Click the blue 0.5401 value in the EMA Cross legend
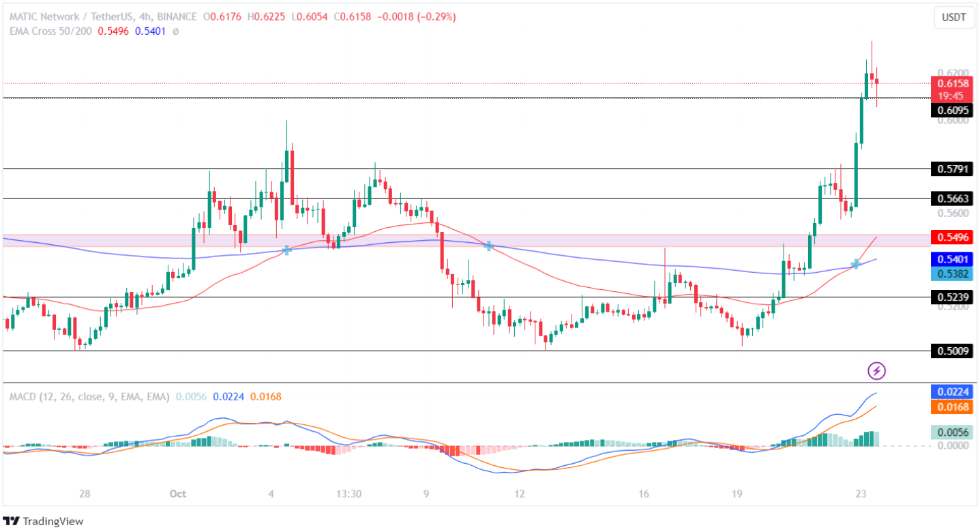The width and height of the screenshot is (980, 532). tap(151, 31)
